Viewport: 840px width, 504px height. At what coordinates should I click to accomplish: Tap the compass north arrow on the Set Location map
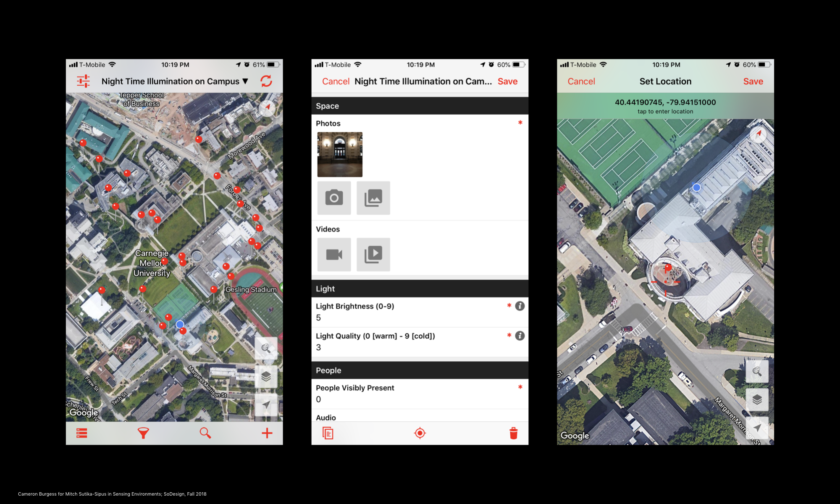pyautogui.click(x=758, y=134)
